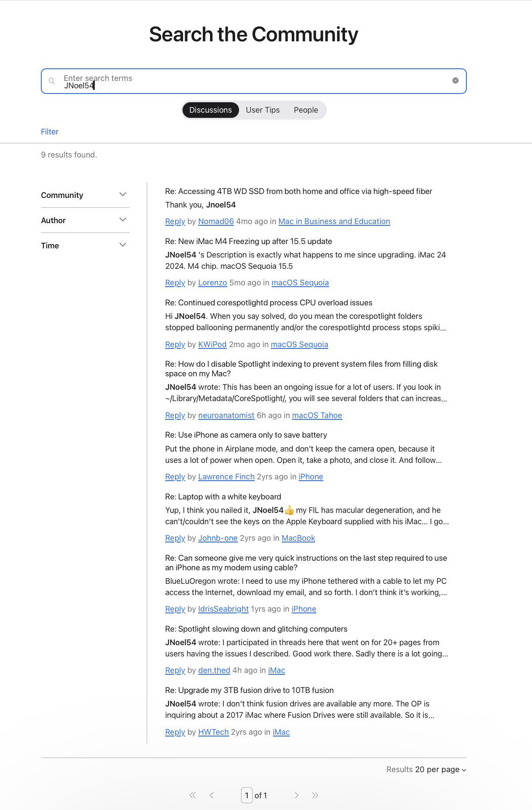This screenshot has width=532, height=810.
Task: Open macOS Sequoia link in Lorenzo's result
Action: click(x=300, y=283)
